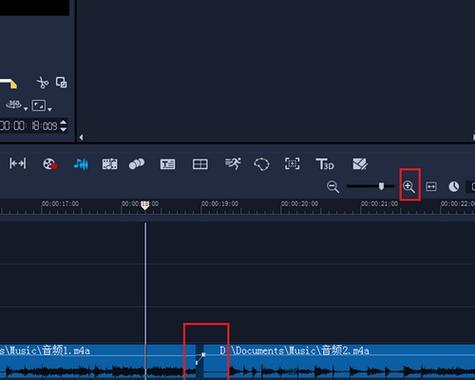Click the scissors split clip icon
This screenshot has width=475, height=380.
pos(42,82)
